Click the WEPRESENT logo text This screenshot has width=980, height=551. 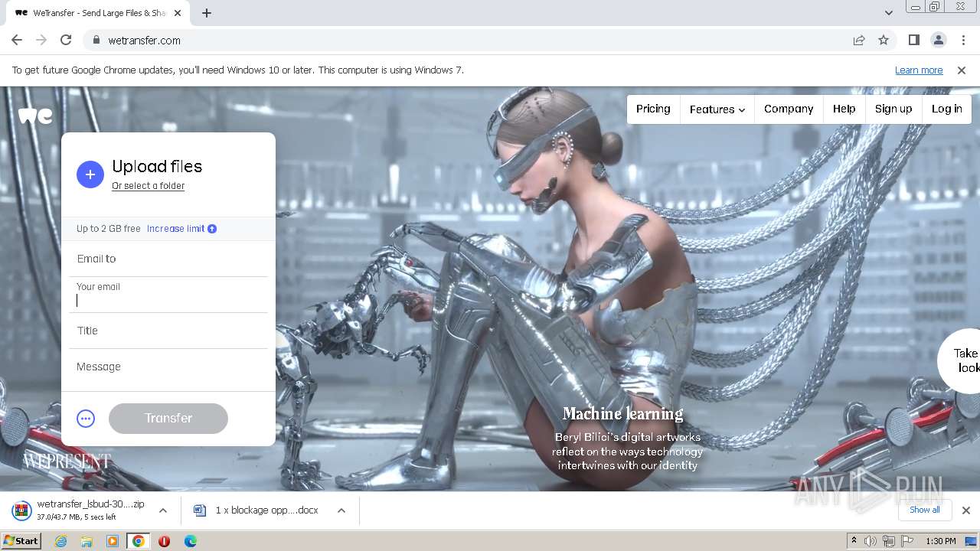(67, 461)
